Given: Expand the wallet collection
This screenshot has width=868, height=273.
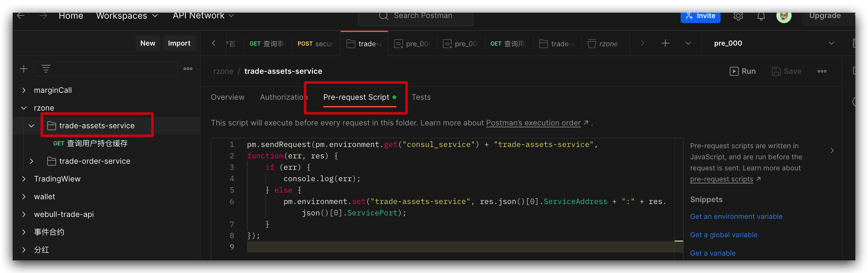Looking at the screenshot, I should [23, 197].
